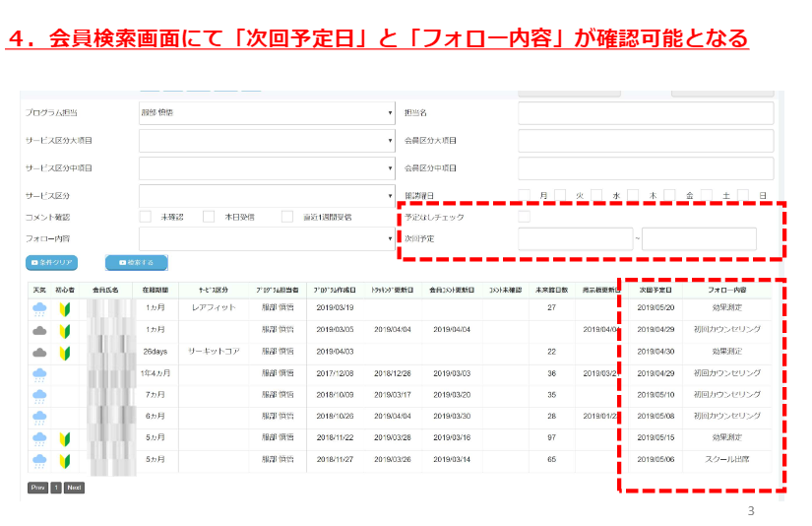The height and width of the screenshot is (526, 812).
Task: Expand the フォロー内容 dropdown
Action: 266,238
